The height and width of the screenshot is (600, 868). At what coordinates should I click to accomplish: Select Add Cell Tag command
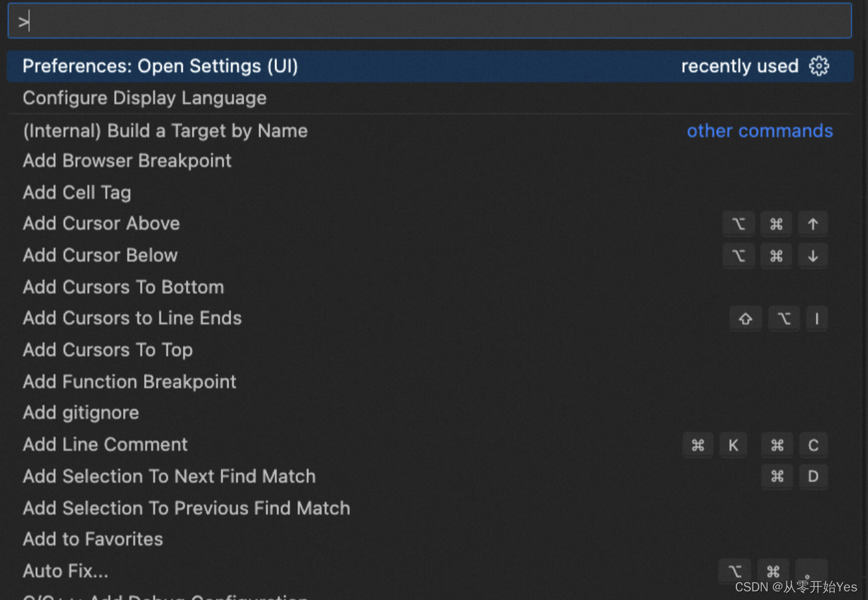[76, 192]
